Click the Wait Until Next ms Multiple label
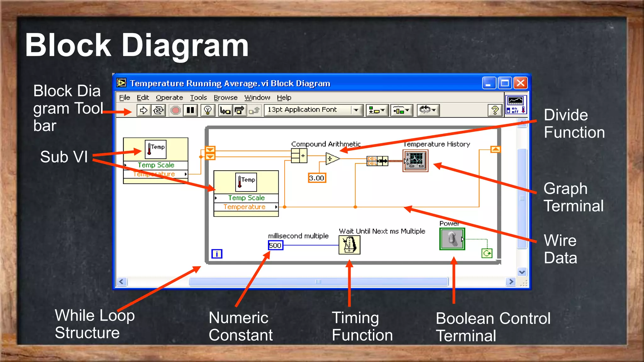The image size is (644, 362). click(382, 231)
